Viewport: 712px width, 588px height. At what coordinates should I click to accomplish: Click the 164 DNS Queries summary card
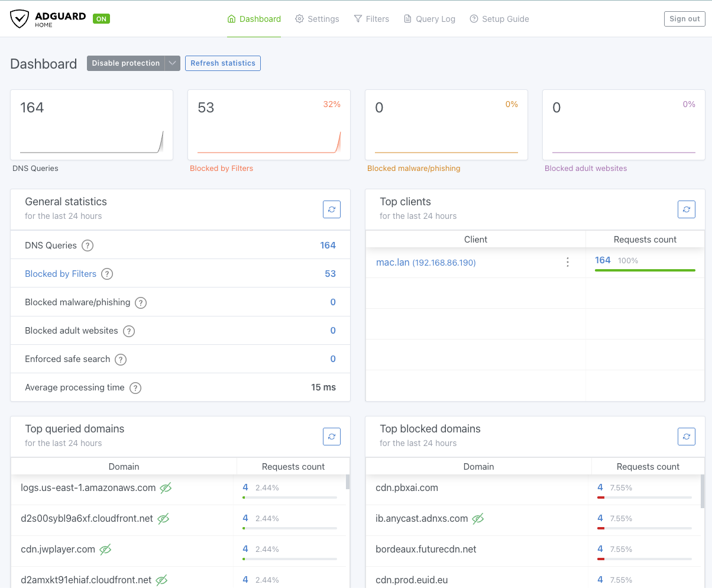(x=92, y=125)
